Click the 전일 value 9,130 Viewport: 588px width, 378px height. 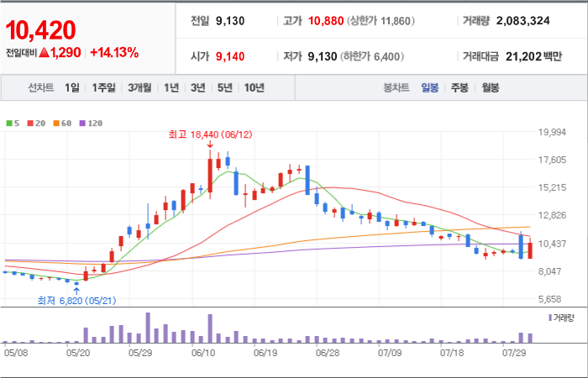click(230, 21)
